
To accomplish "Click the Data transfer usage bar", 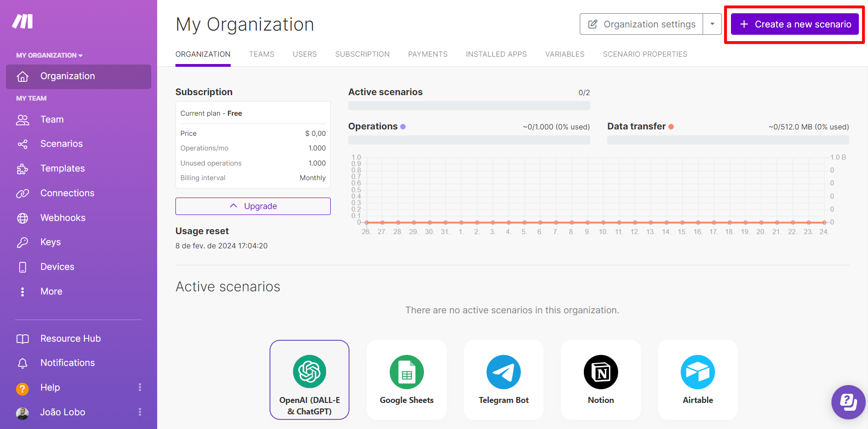I will (x=728, y=140).
